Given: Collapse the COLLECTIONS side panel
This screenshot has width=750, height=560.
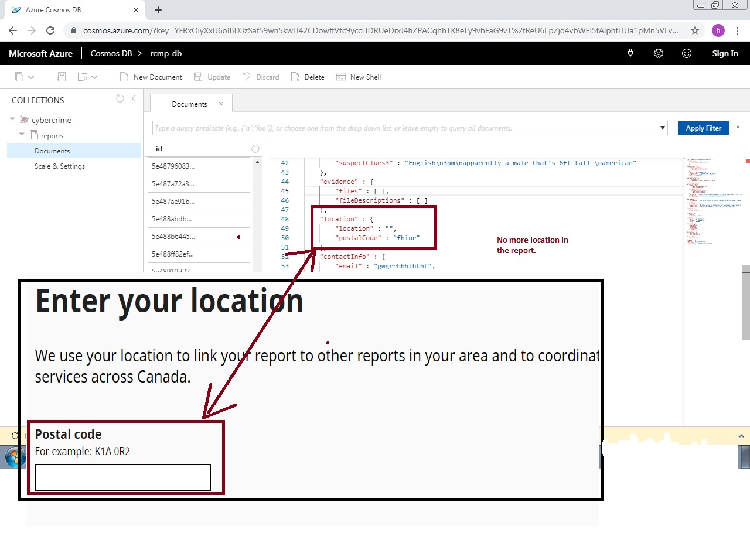Looking at the screenshot, I should click(134, 98).
